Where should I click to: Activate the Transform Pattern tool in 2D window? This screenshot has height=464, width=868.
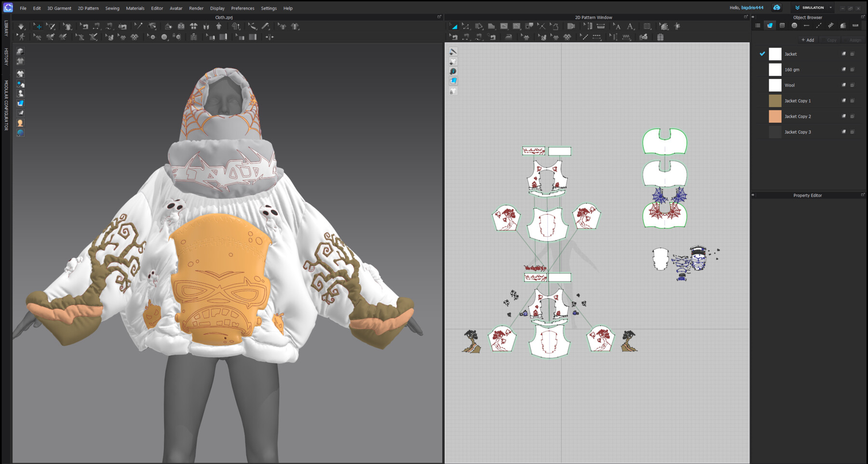(x=454, y=27)
